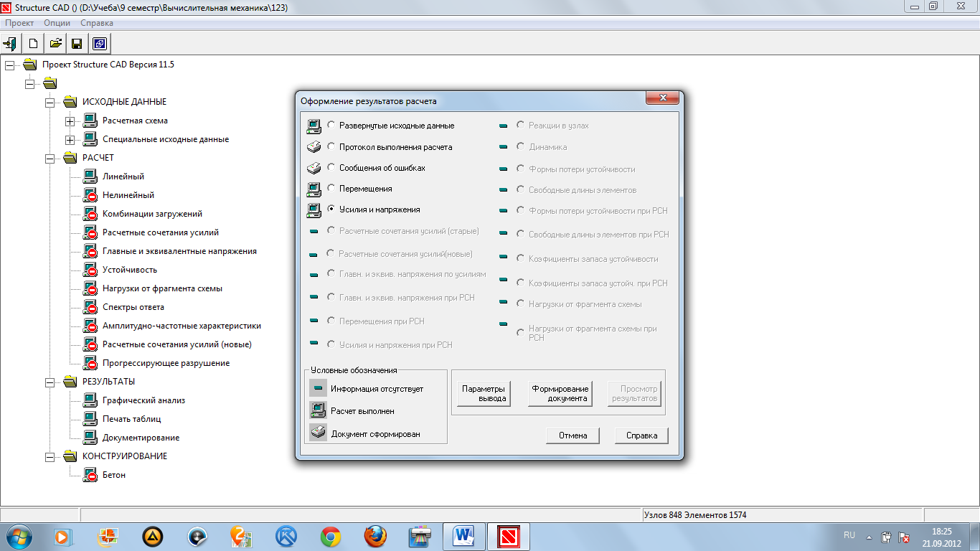Screen dimensions: 980x551
Task: Collapse the РАСЧЕТ branch
Action: tap(50, 158)
